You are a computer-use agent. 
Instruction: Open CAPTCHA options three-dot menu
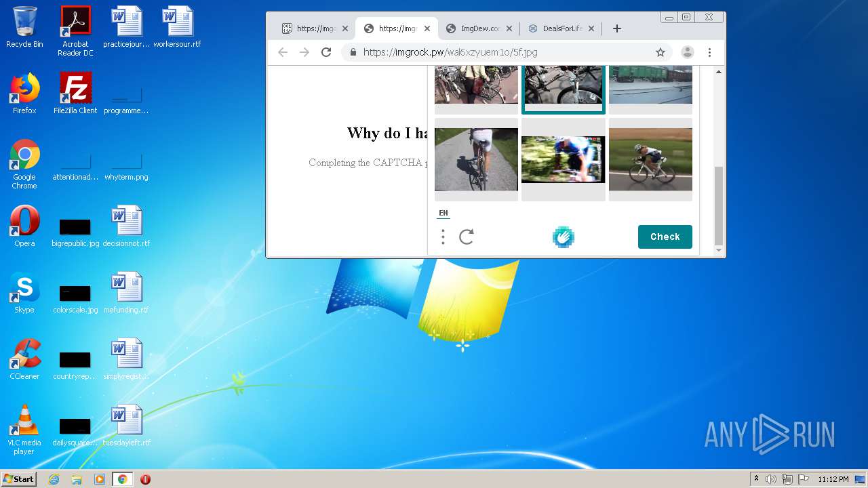click(x=443, y=237)
